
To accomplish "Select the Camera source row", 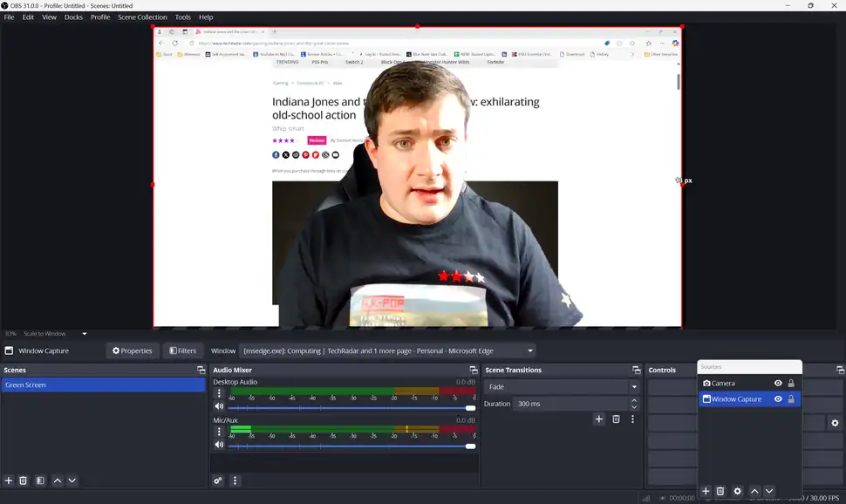I will coord(749,383).
